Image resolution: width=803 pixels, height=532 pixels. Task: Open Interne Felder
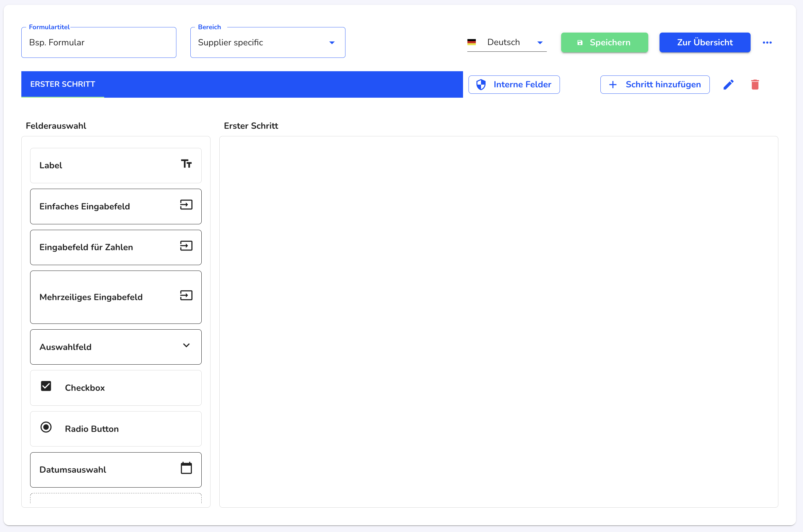pos(514,85)
